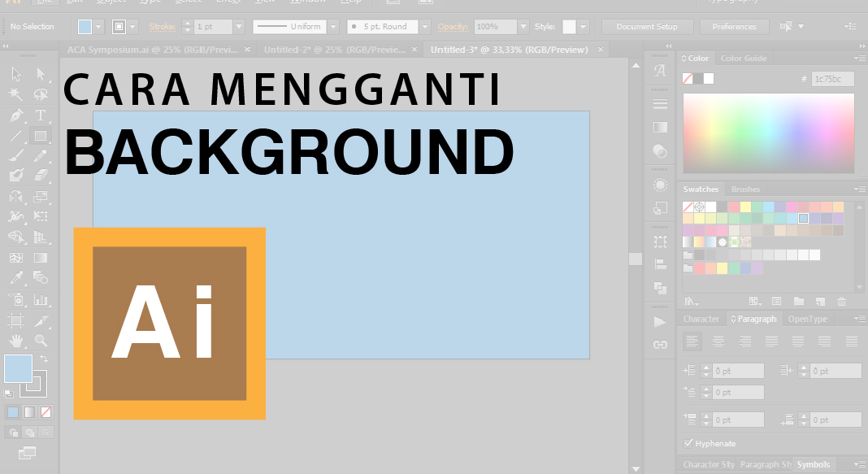This screenshot has width=868, height=474.
Task: Select the Perspective Grid tool
Action: click(41, 237)
